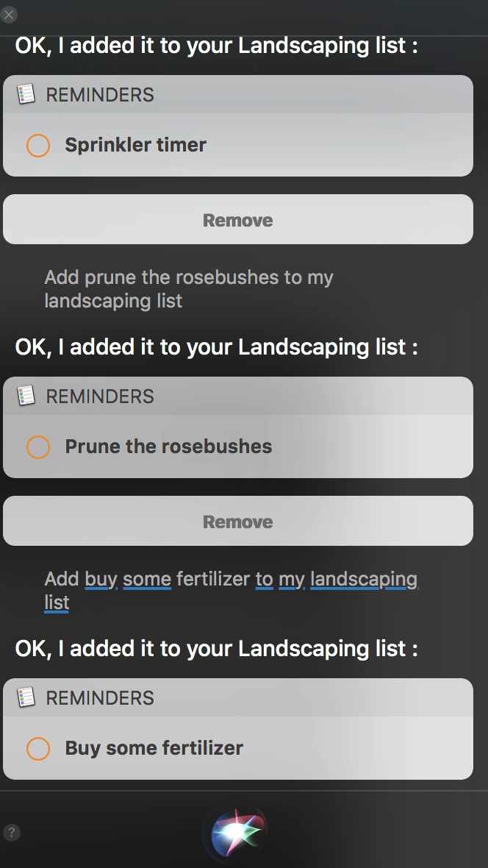Click REMINDERS header of fertilizer card
488x868 pixels.
click(100, 698)
